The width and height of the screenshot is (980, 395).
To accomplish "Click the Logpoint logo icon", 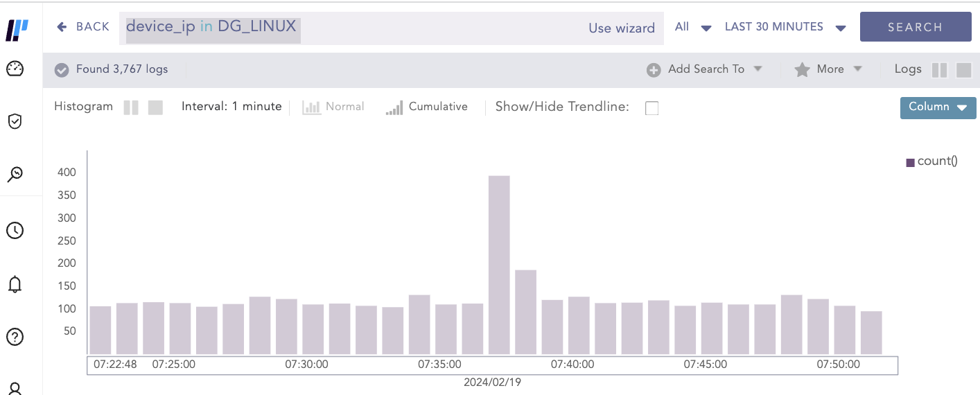I will click(x=17, y=30).
